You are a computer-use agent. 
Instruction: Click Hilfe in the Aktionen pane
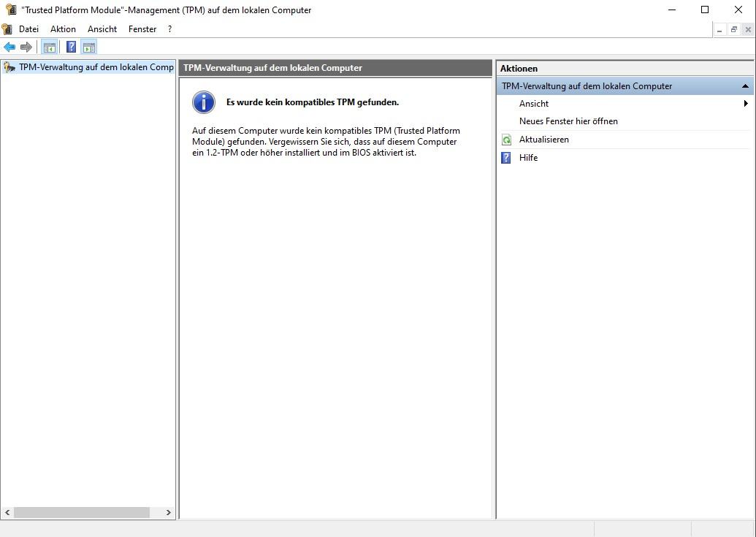[x=528, y=158]
